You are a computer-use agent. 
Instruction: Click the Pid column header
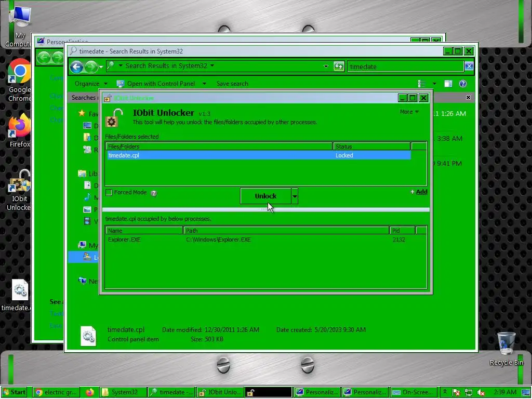pyautogui.click(x=402, y=231)
